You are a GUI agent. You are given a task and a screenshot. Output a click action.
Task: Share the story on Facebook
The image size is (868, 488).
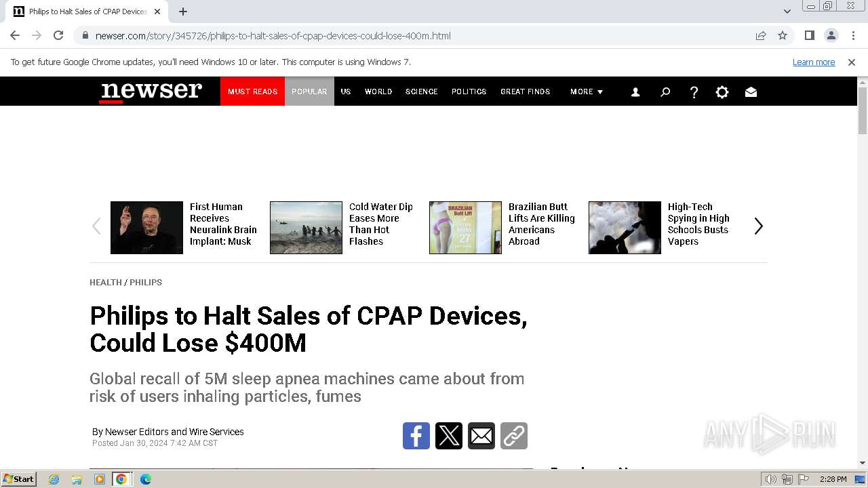tap(416, 436)
